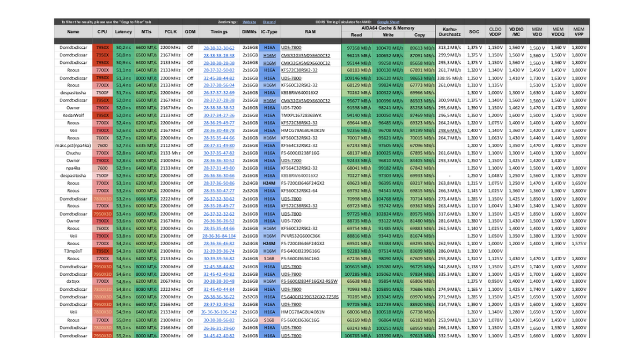Click the Name column header
Viewport: 644px width, 338px height.
click(73, 32)
